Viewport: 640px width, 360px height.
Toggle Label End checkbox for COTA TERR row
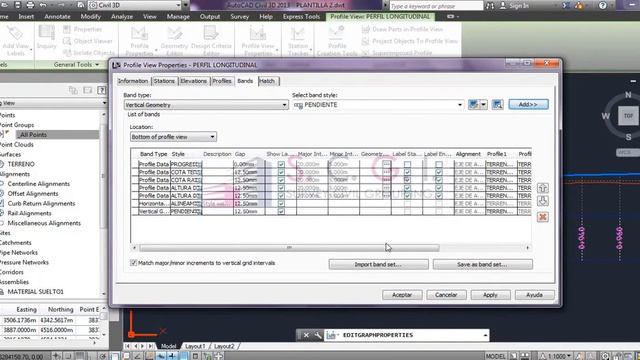(438, 172)
